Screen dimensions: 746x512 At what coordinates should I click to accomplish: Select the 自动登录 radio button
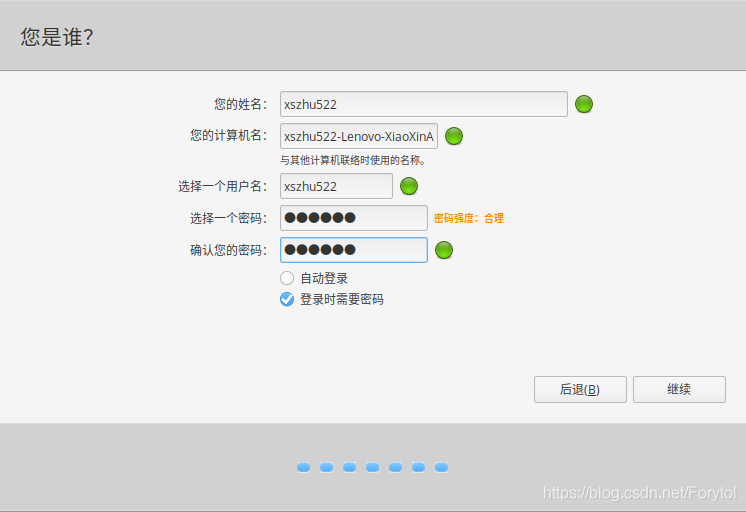[287, 278]
